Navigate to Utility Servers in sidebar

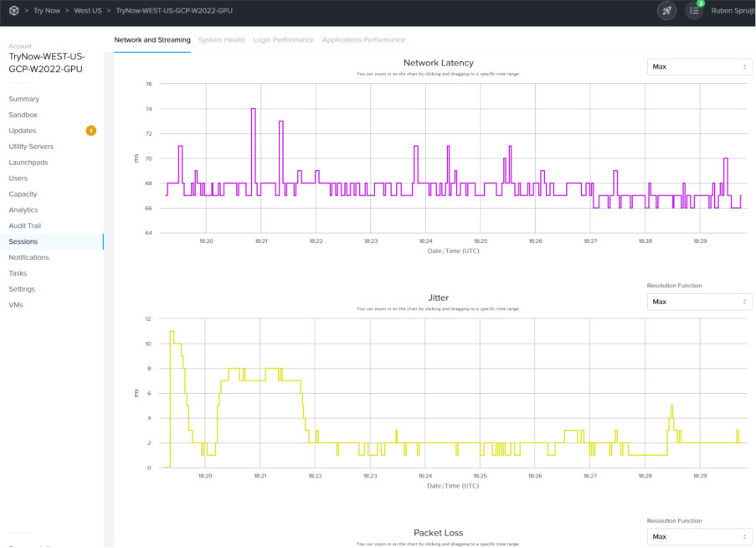pos(31,147)
